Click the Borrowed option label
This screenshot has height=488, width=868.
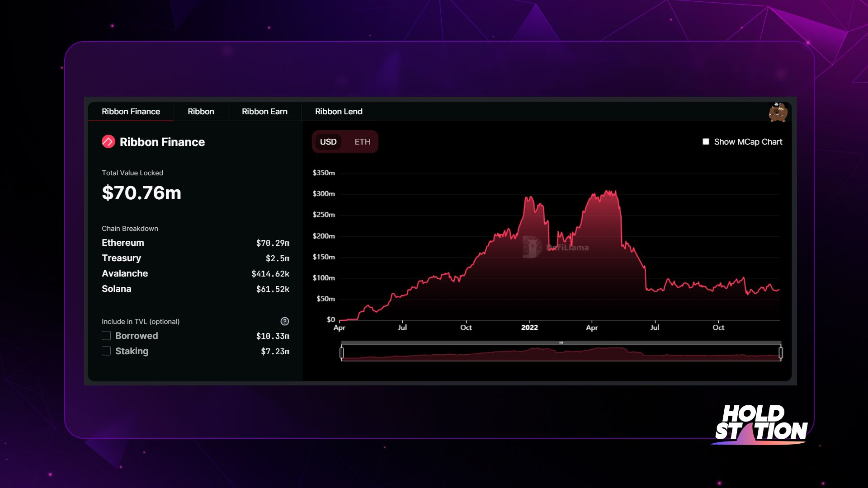(x=137, y=336)
